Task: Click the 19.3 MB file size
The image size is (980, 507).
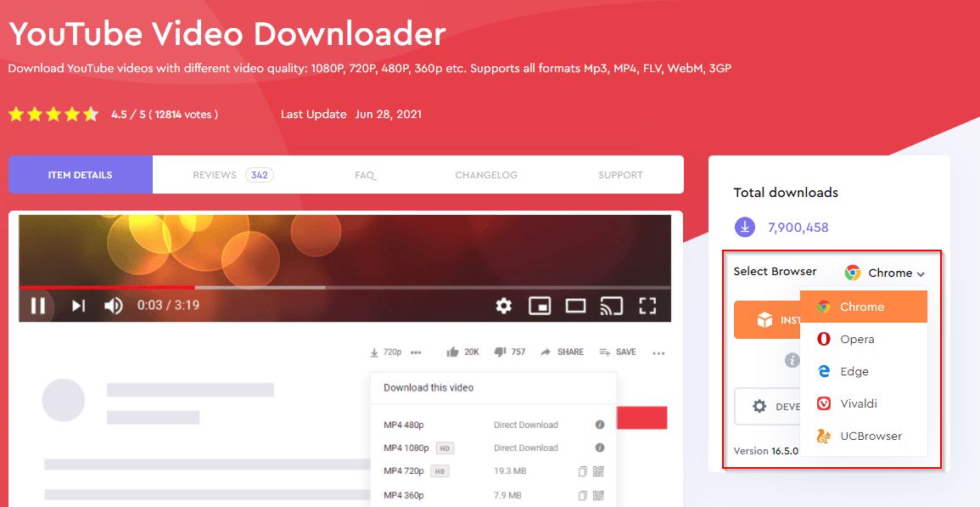Action: click(x=509, y=471)
